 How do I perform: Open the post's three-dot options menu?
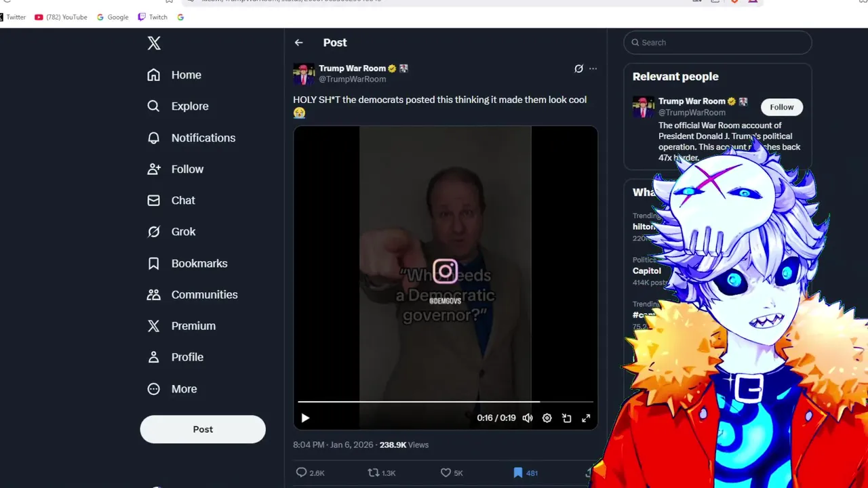click(593, 68)
